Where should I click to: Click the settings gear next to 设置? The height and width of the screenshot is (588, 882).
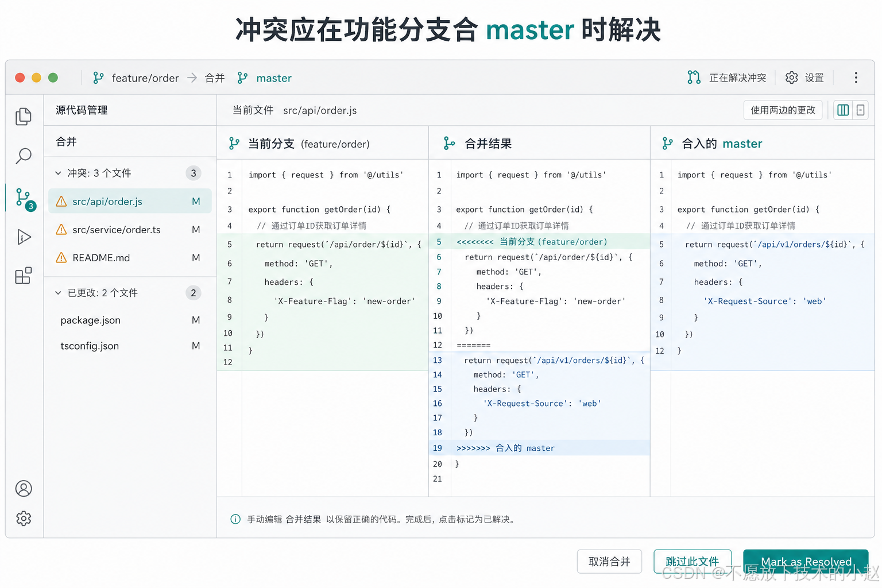tap(792, 78)
